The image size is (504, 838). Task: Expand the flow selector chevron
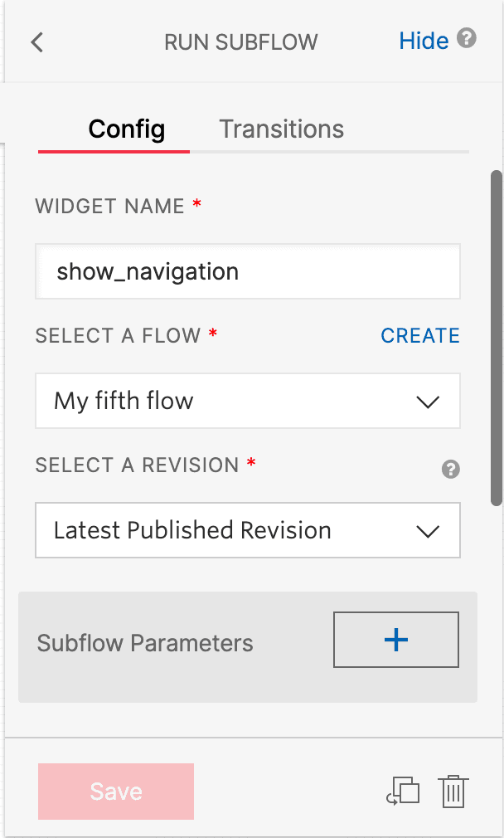428,401
